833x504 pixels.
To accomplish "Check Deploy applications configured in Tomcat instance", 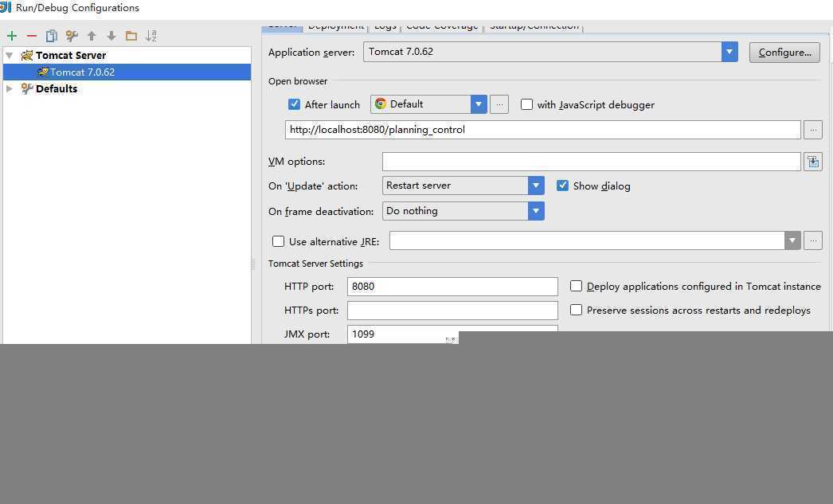I will 576,286.
